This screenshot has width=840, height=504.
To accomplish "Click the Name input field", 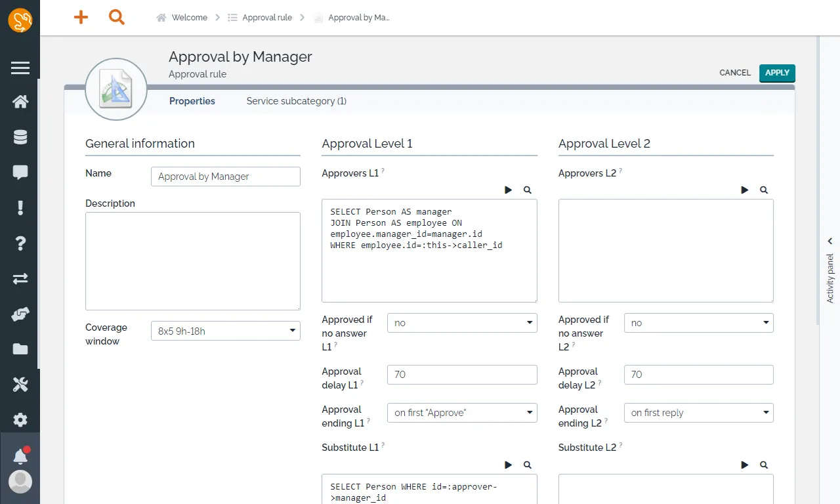I will 225,177.
